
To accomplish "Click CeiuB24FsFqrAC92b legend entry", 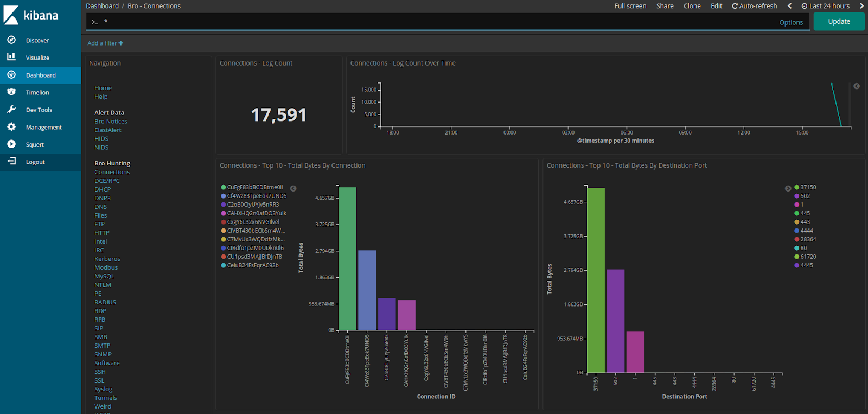I will pyautogui.click(x=250, y=265).
